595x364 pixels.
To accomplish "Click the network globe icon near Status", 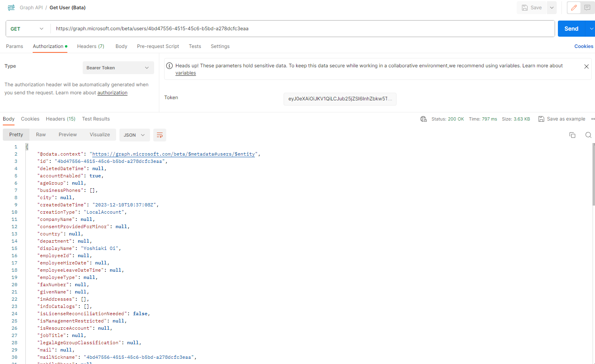I will (x=424, y=119).
